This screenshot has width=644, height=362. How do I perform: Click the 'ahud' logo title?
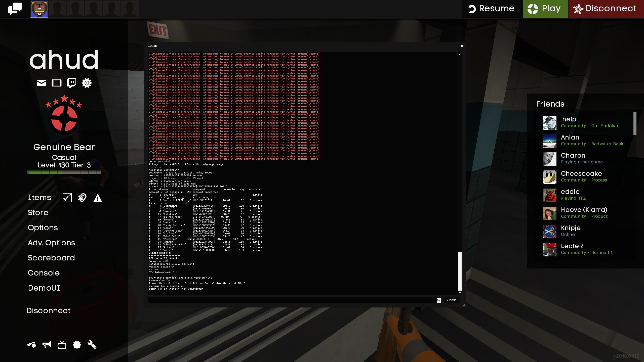pyautogui.click(x=64, y=60)
